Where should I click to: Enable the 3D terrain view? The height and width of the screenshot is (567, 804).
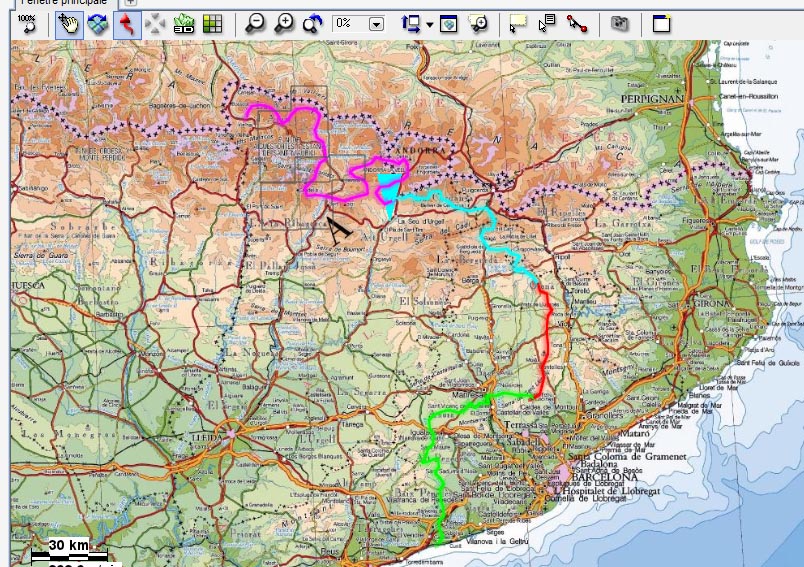pyautogui.click(x=184, y=24)
